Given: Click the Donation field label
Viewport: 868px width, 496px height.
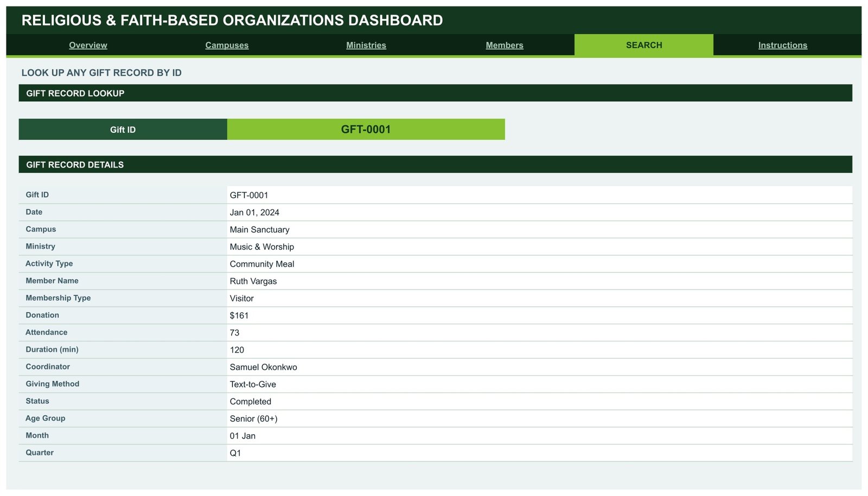Looking at the screenshot, I should tap(42, 315).
